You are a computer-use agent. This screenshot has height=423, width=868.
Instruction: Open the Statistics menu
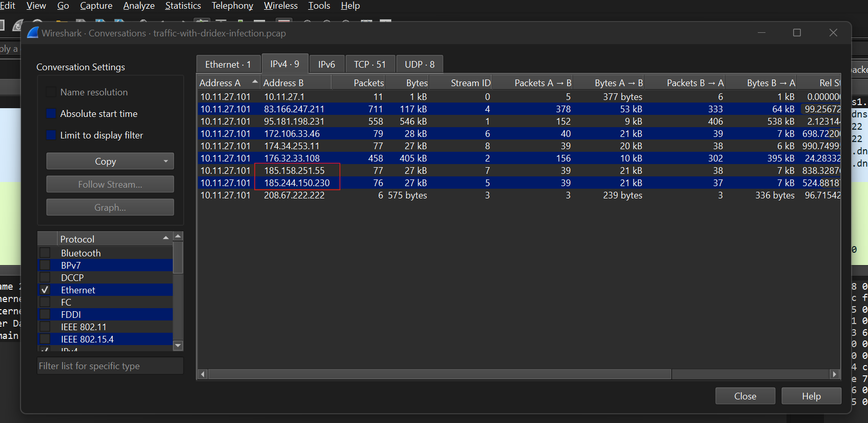[x=183, y=6]
